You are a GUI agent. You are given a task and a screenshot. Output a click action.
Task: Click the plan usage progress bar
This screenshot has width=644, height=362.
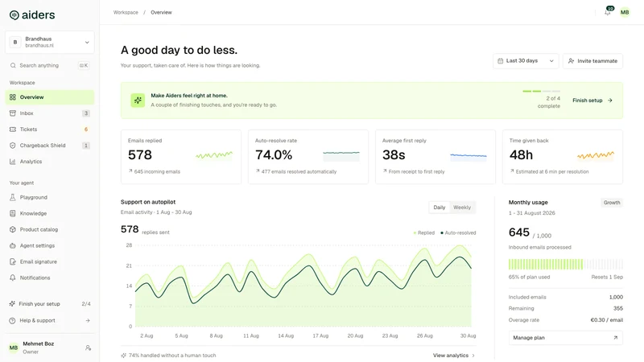tap(566, 264)
